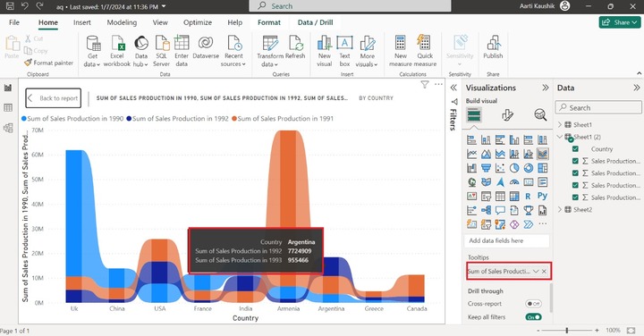Collapse the Visualizations pane
Image resolution: width=644 pixels, height=336 pixels.
click(545, 88)
